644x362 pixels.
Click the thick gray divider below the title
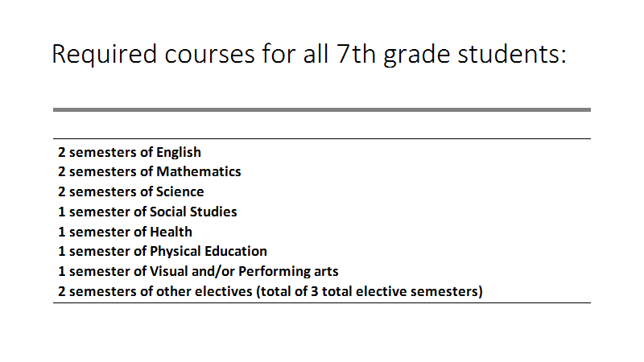(x=322, y=110)
